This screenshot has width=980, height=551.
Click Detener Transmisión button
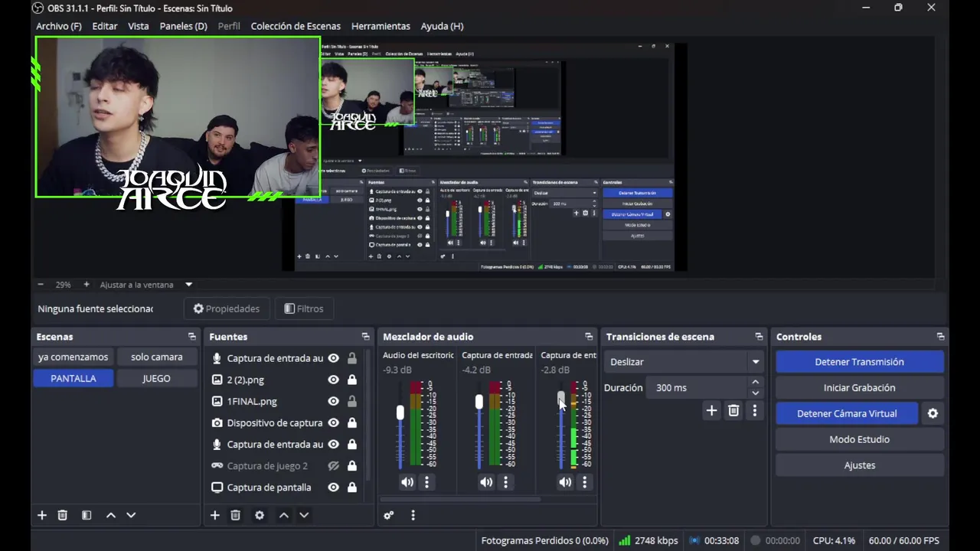pos(859,362)
